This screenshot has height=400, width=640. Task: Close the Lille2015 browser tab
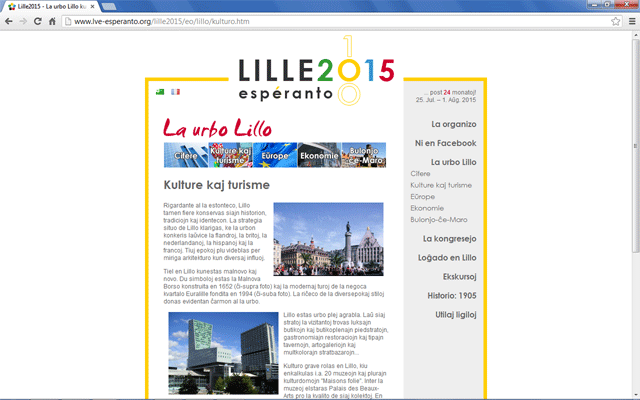93,7
